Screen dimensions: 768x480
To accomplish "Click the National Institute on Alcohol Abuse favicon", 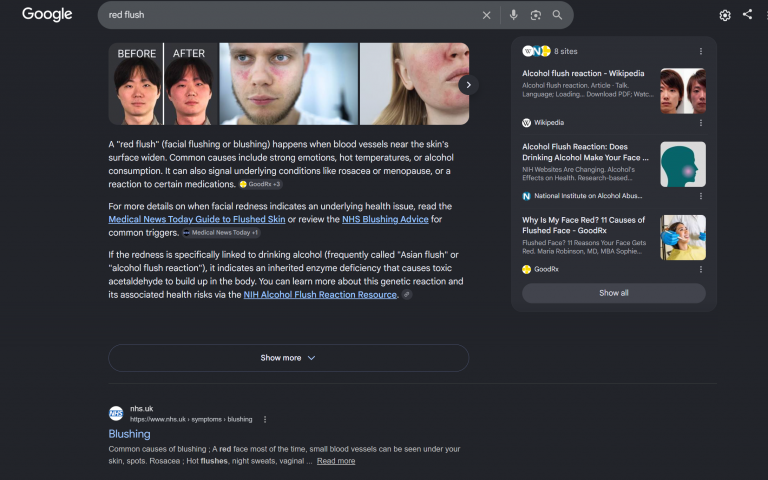I will (x=527, y=196).
